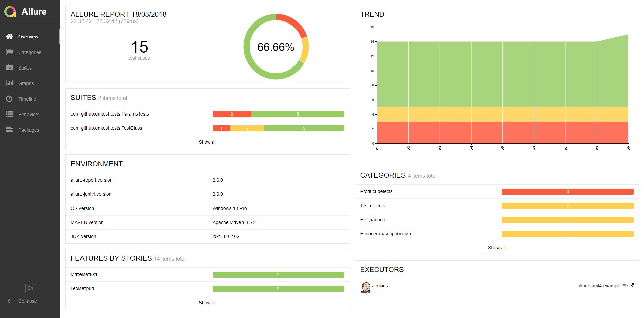Click the Suites briefcase icon

tap(10, 67)
